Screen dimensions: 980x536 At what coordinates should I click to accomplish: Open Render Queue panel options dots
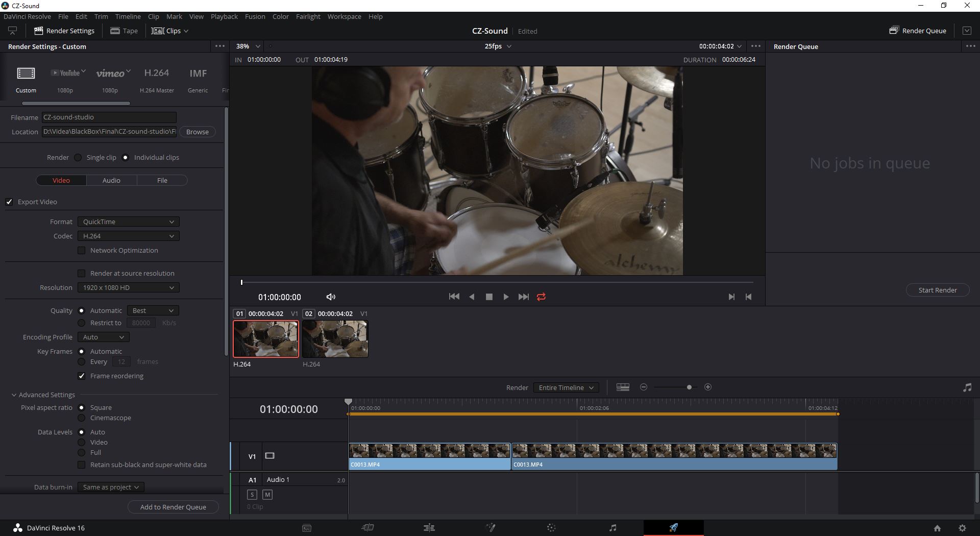point(970,46)
